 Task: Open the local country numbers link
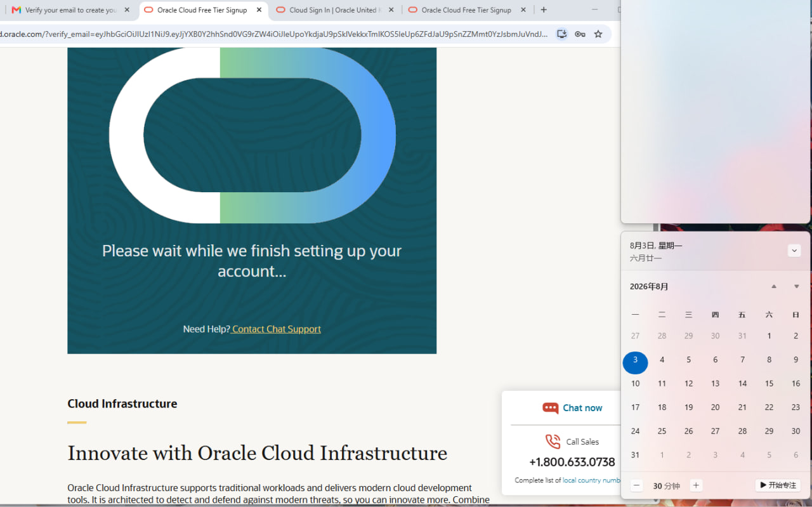tap(592, 480)
